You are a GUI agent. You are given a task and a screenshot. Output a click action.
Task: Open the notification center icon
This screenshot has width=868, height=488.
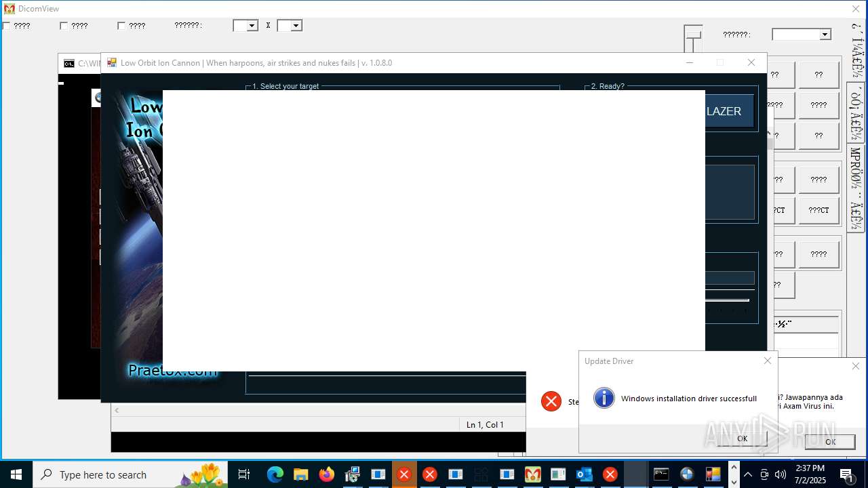[x=848, y=474]
